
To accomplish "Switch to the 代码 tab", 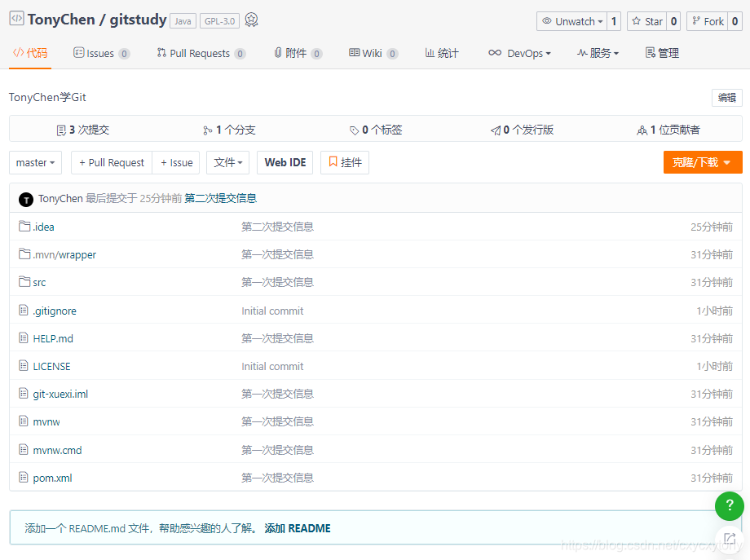I will (30, 53).
